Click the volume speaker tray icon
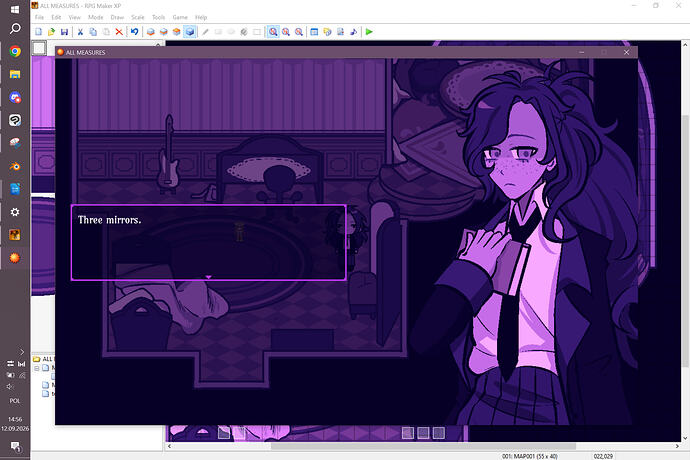Image resolution: width=690 pixels, height=460 pixels. point(10,386)
